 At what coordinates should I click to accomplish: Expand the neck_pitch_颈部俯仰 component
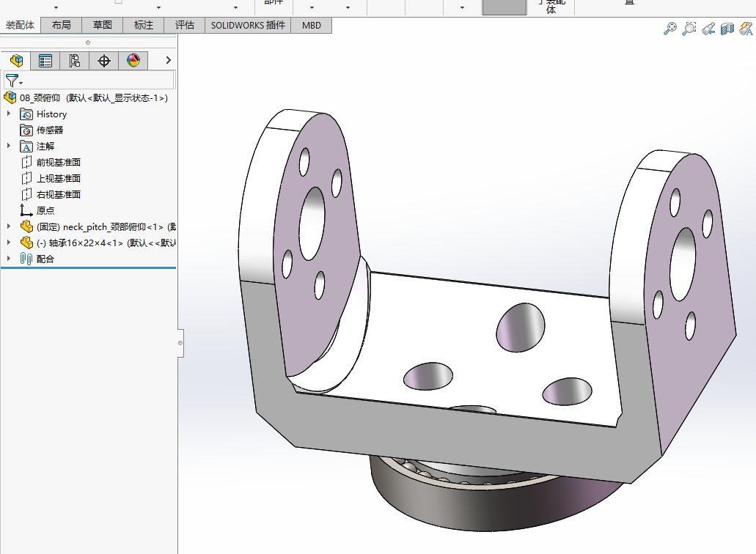click(9, 226)
